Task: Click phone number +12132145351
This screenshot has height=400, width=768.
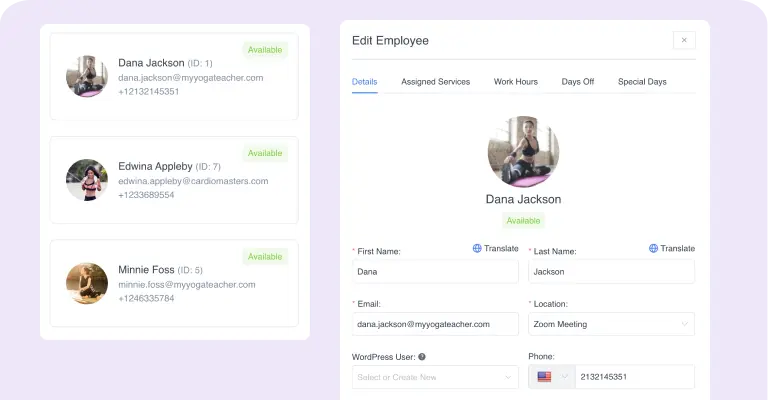Action: (x=148, y=92)
